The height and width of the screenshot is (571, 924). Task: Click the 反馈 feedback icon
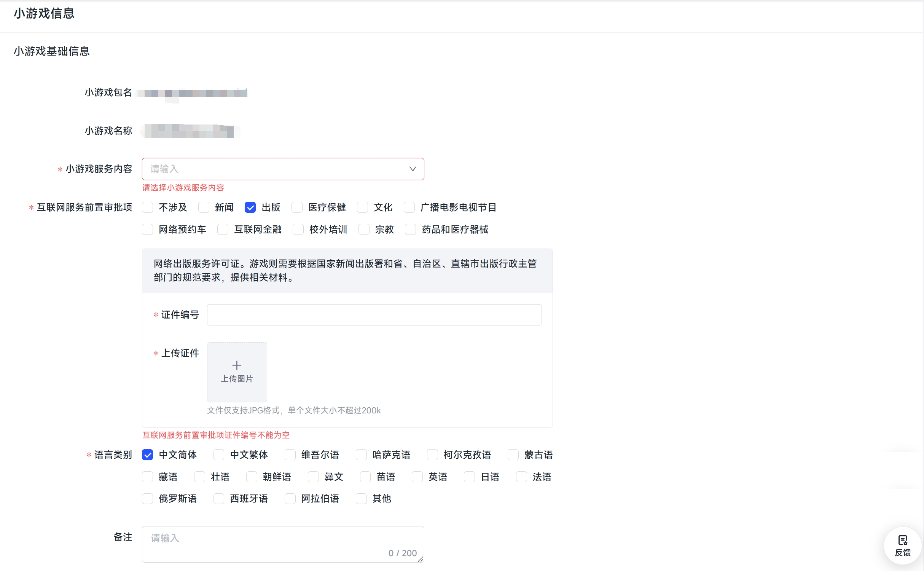[903, 540]
